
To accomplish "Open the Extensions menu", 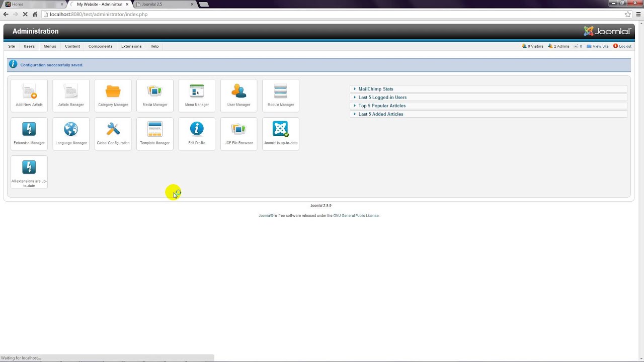I will click(131, 46).
